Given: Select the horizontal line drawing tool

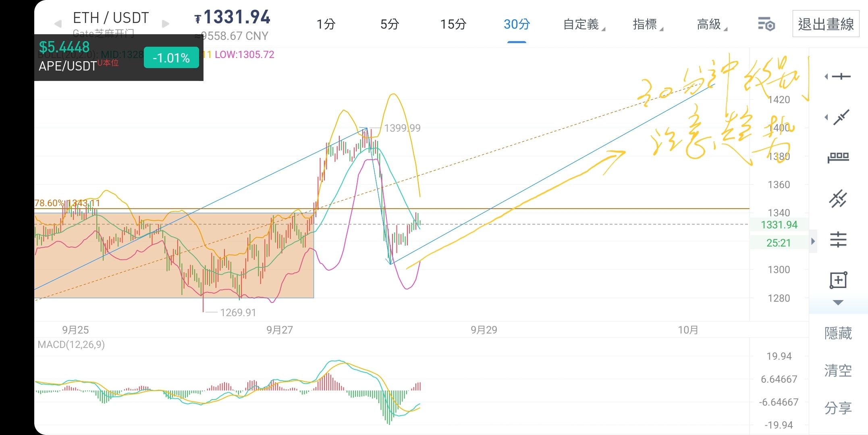Looking at the screenshot, I should click(839, 77).
